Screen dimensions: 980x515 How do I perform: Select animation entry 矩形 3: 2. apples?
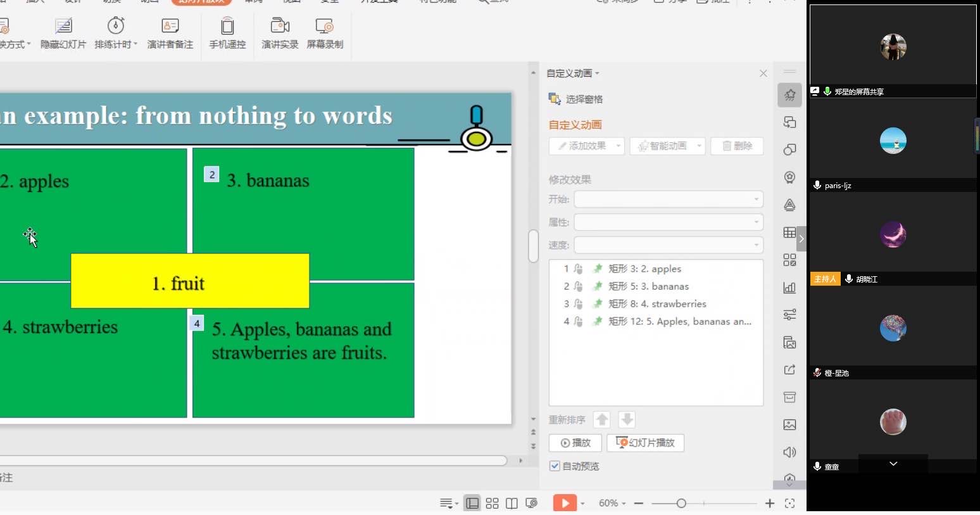644,269
